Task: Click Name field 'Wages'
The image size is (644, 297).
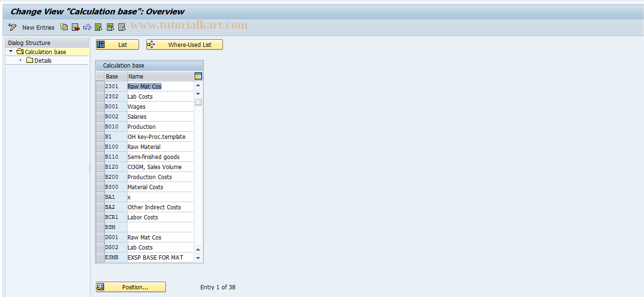Action: click(160, 106)
